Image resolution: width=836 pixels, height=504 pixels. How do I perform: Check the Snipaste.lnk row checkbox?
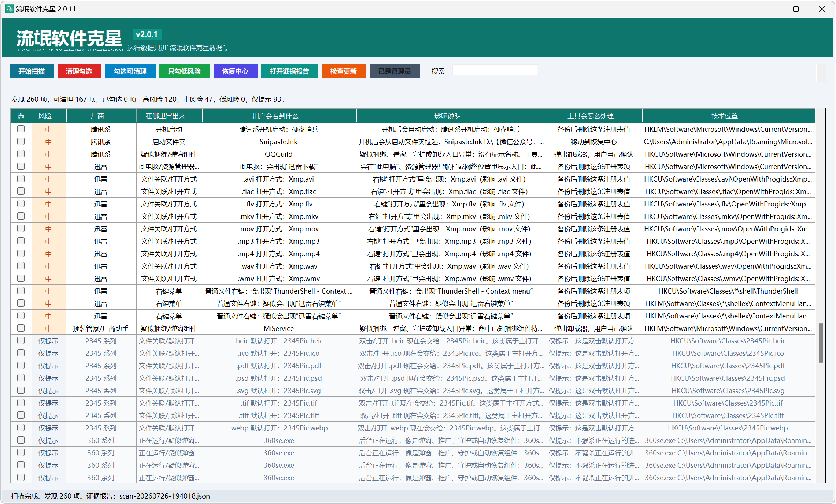click(x=21, y=142)
